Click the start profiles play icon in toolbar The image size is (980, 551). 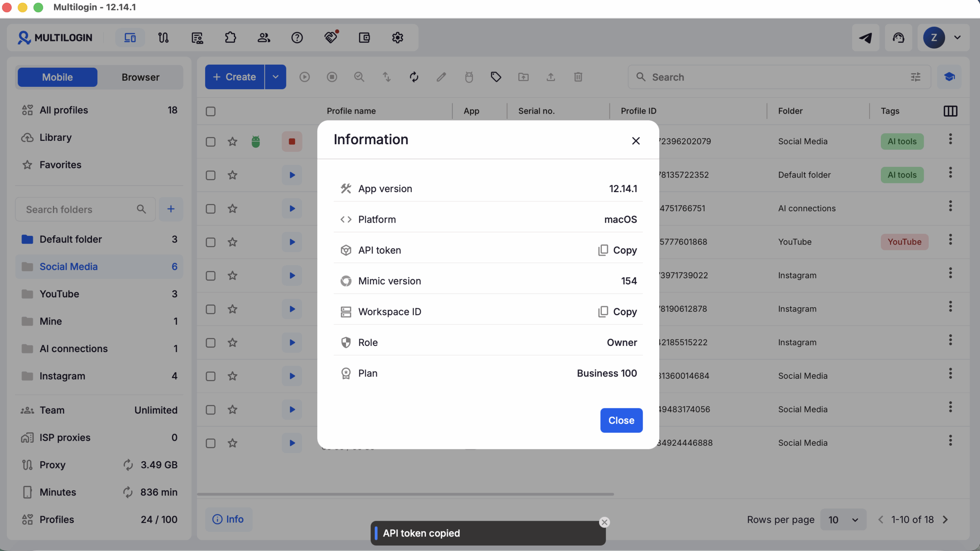[x=305, y=77]
